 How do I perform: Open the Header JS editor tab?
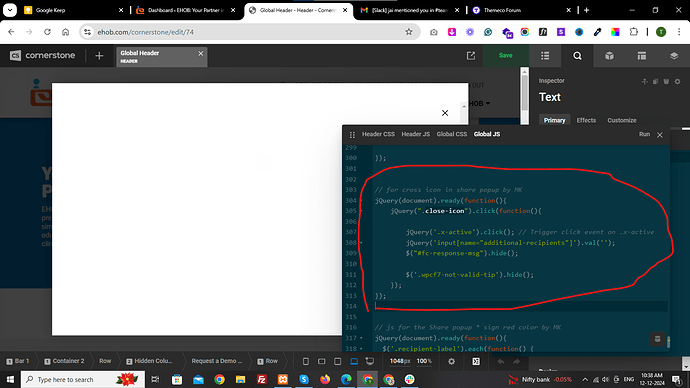(x=415, y=134)
